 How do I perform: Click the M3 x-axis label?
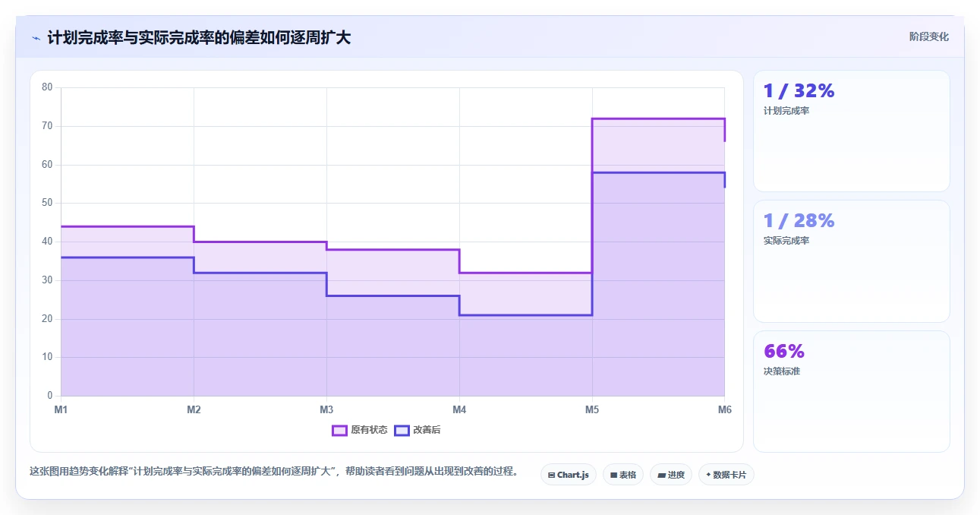click(x=326, y=409)
